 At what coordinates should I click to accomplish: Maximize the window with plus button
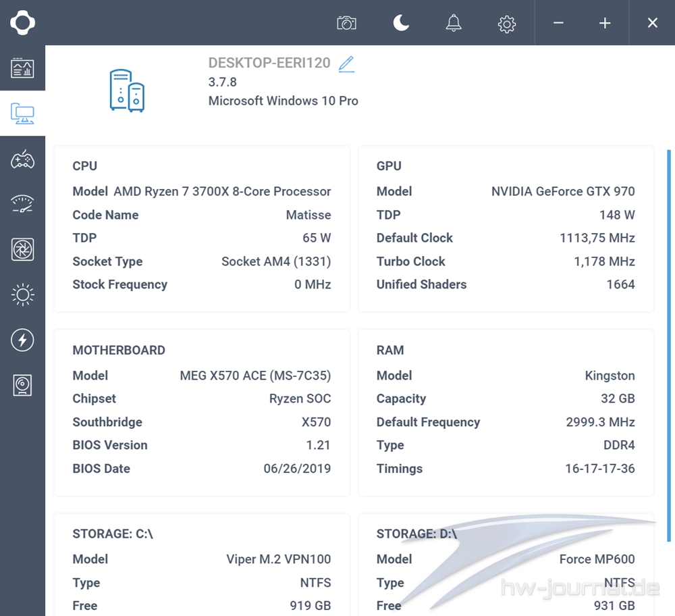pyautogui.click(x=605, y=23)
